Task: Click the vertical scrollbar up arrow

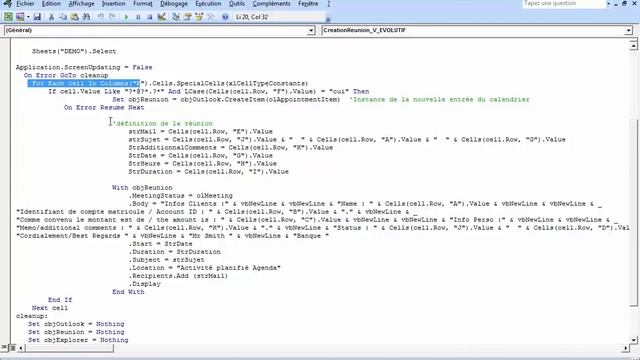Action: pos(633,44)
